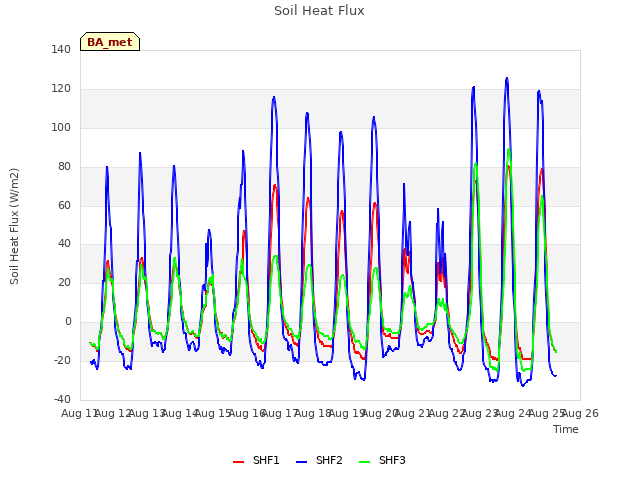
Task: Click the 20 y-axis tick label
Action: click(64, 282)
